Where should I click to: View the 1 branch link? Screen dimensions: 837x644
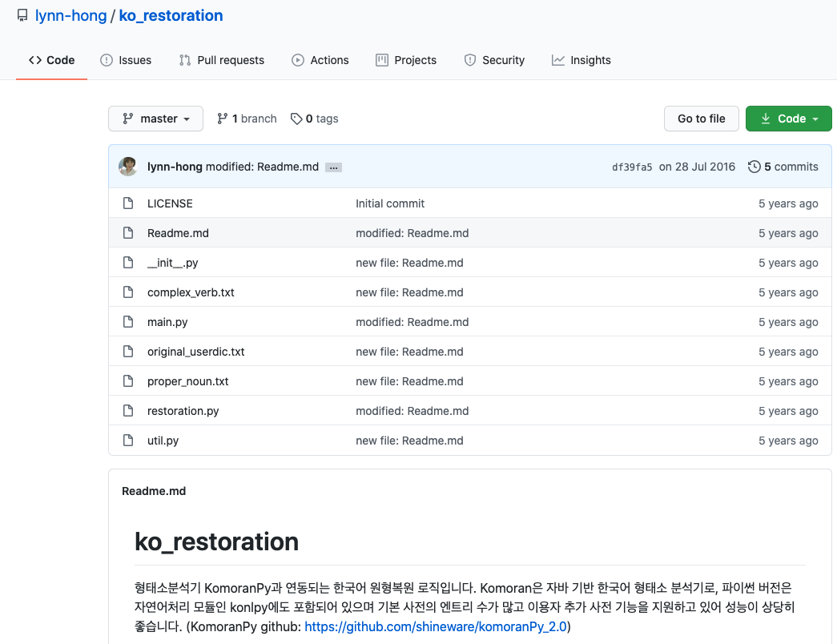247,119
